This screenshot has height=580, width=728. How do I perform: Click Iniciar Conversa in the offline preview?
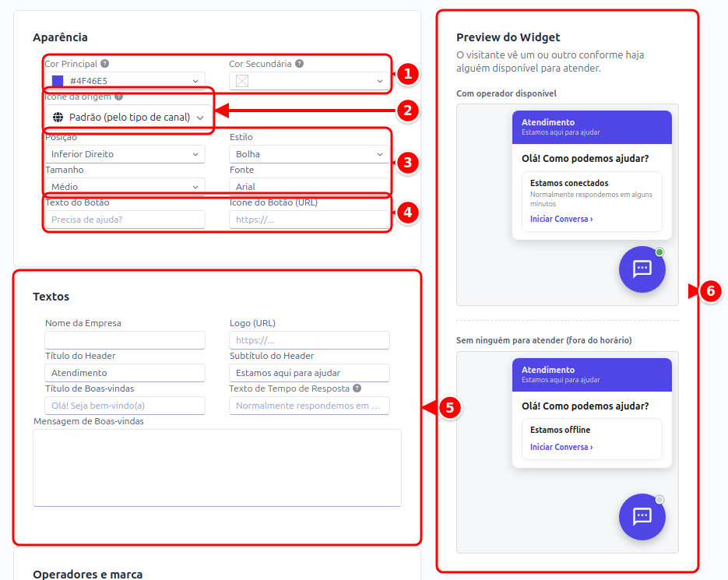[561, 447]
